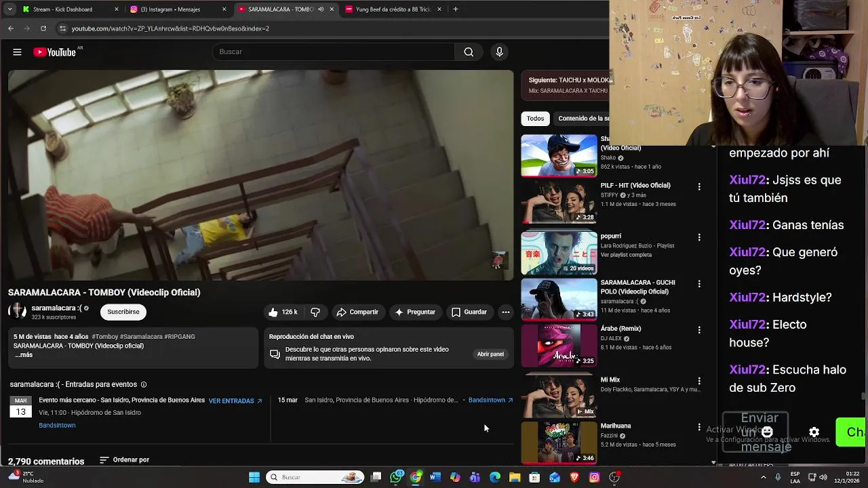The height and width of the screenshot is (488, 868).
Task: Select the Todos filter chip
Action: [535, 119]
